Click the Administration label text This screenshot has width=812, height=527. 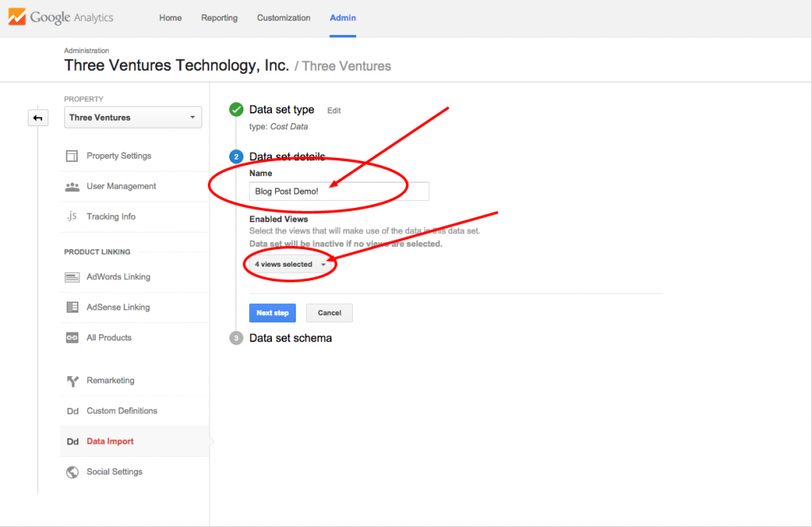(86, 51)
